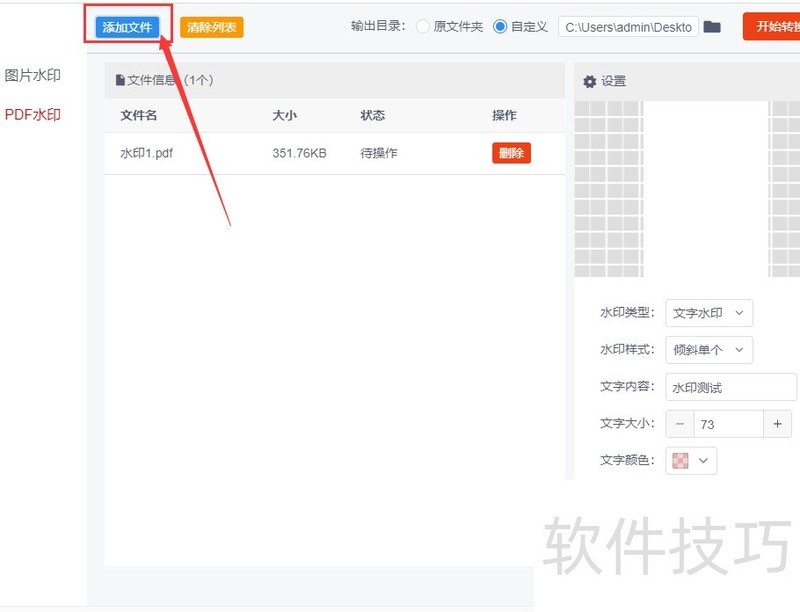This screenshot has width=800, height=612.
Task: Open the 文字颜色 color picker dropdown arrow
Action: [703, 460]
